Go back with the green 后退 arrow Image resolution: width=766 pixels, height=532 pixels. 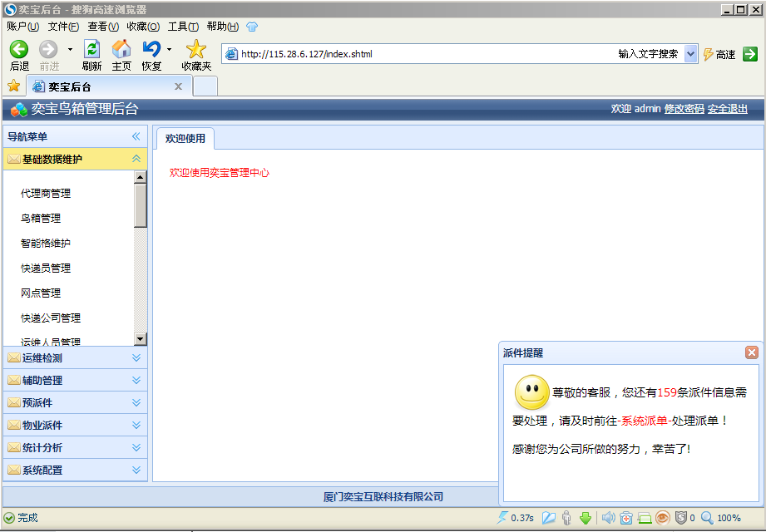19,49
